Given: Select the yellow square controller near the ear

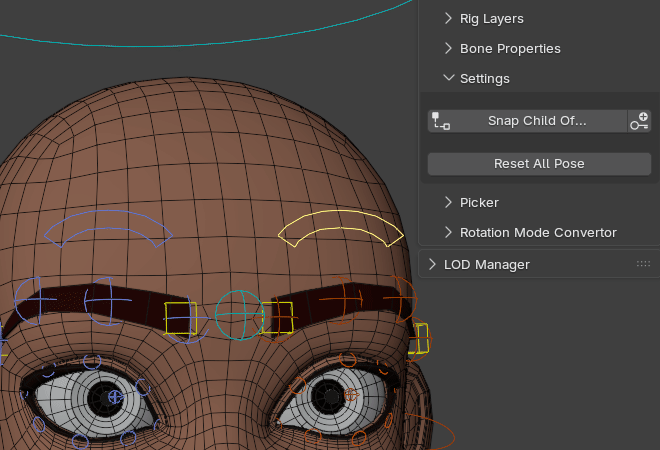Looking at the screenshot, I should pyautogui.click(x=418, y=338).
